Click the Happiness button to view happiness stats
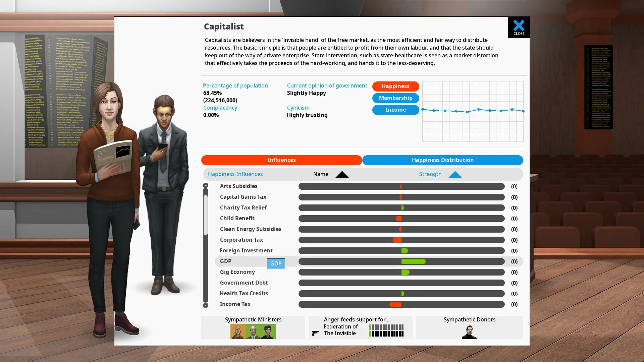This screenshot has height=362, width=644. point(395,86)
